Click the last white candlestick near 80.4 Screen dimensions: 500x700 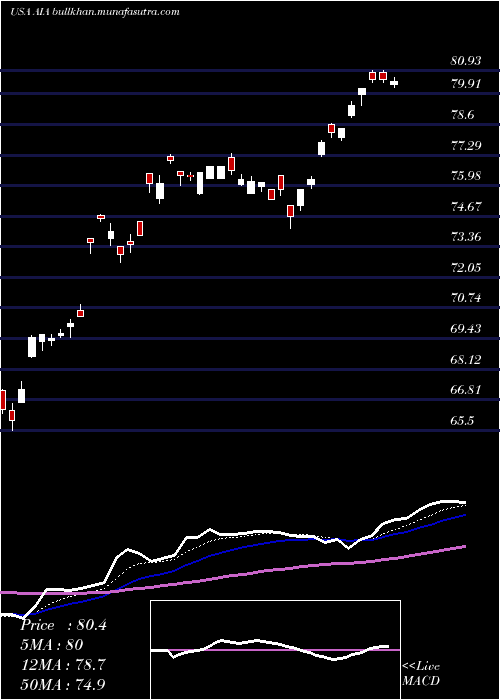point(394,83)
